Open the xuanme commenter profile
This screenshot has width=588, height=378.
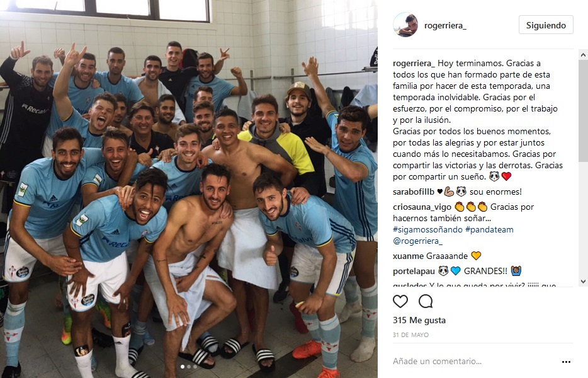click(409, 256)
